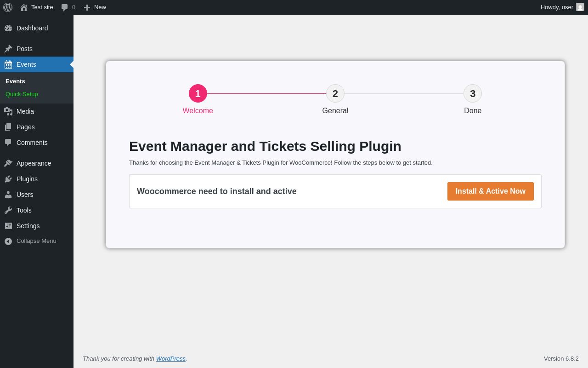Open the Settings sliders icon

click(8, 226)
